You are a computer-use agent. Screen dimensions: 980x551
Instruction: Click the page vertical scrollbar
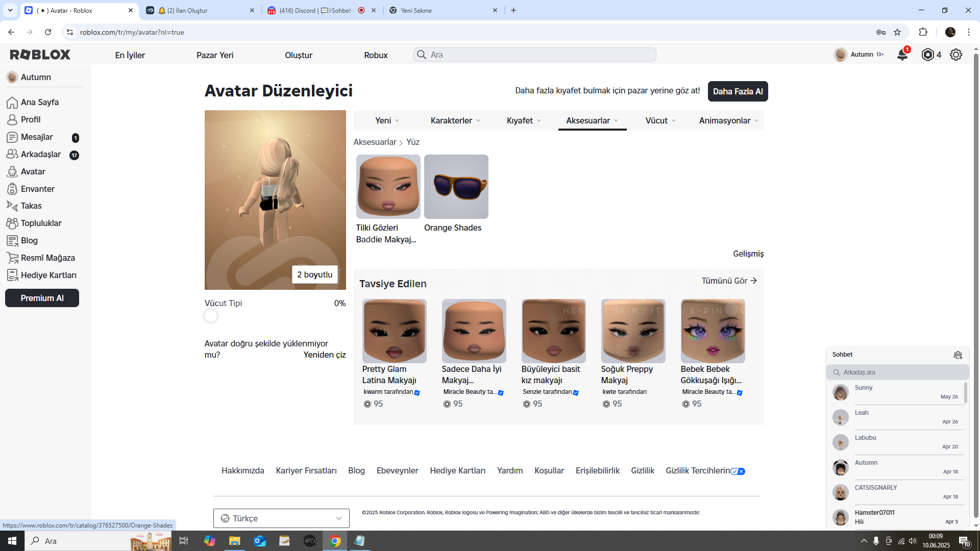coord(975,286)
